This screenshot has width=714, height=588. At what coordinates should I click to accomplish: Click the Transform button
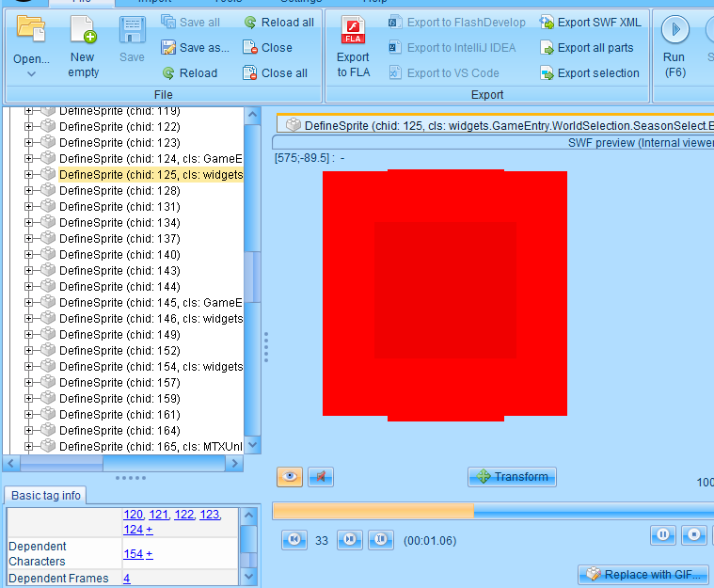512,477
